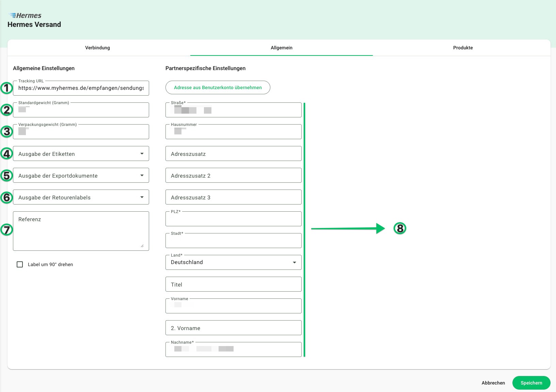Select the Allgemein tab
The height and width of the screenshot is (392, 556).
282,48
